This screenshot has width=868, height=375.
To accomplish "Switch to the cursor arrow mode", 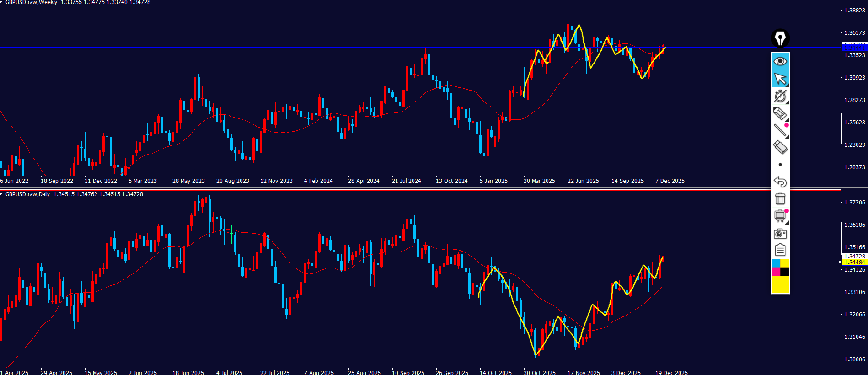I will [x=780, y=79].
